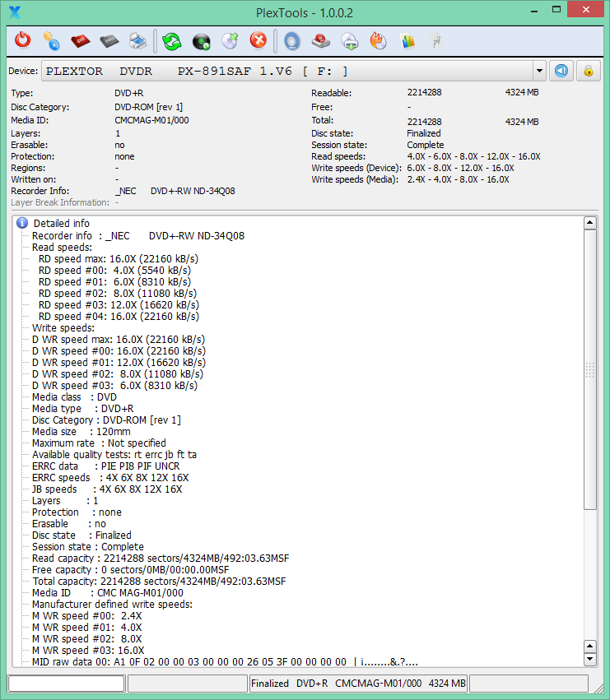Click the disc with green arrow icon
This screenshot has width=610, height=700.
pos(230,41)
